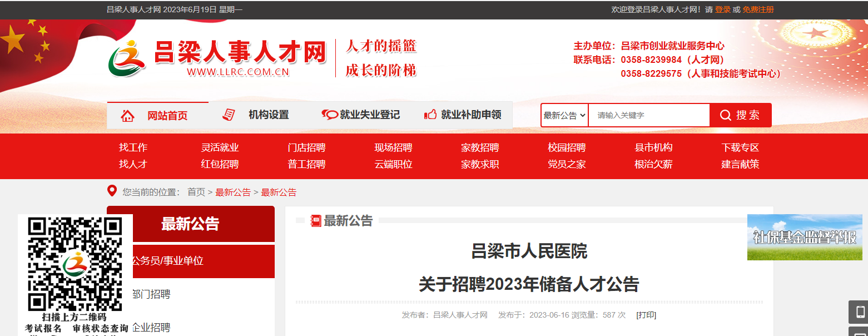Click the publish date 2023-06-16
868x336 pixels.
click(549, 315)
